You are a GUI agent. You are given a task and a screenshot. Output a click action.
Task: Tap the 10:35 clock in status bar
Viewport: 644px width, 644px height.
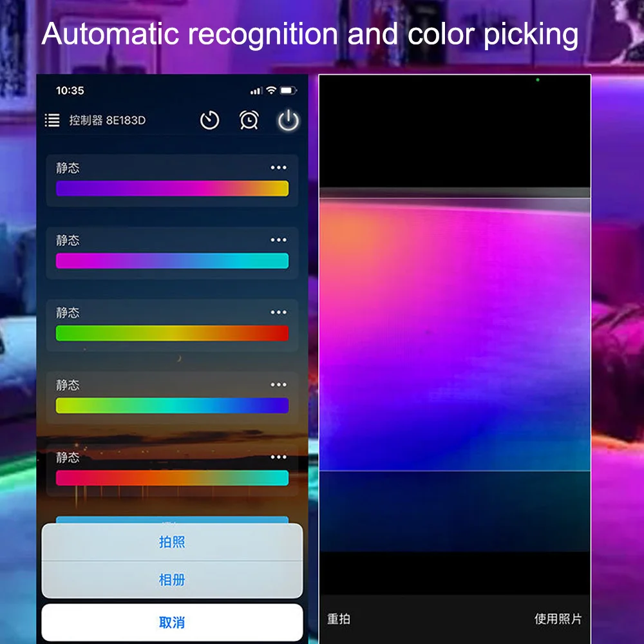point(70,90)
